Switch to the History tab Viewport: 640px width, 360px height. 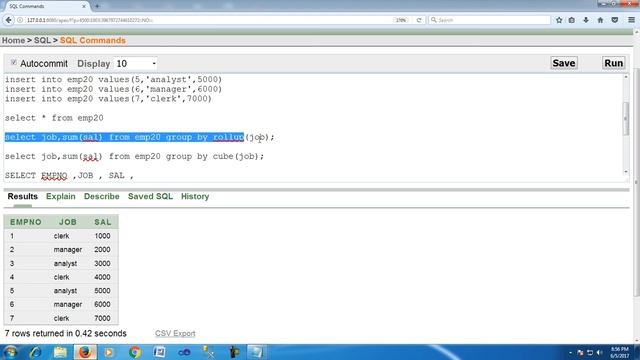point(195,196)
